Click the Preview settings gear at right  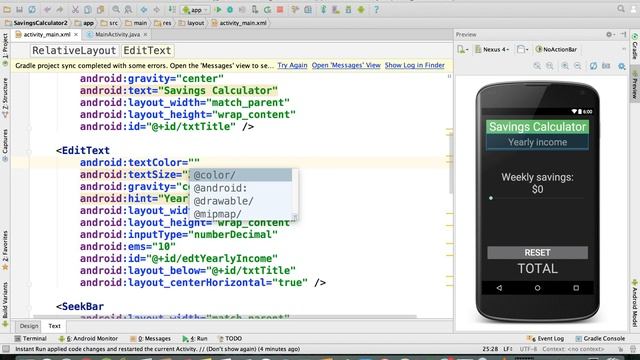coord(621,66)
